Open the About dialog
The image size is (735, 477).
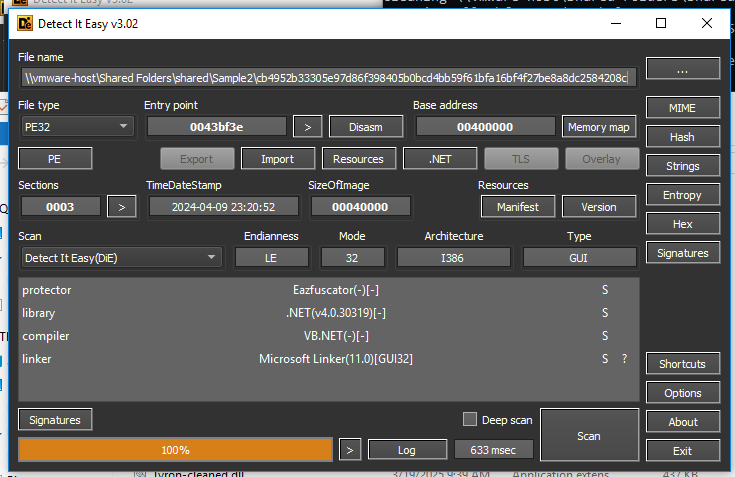[682, 422]
